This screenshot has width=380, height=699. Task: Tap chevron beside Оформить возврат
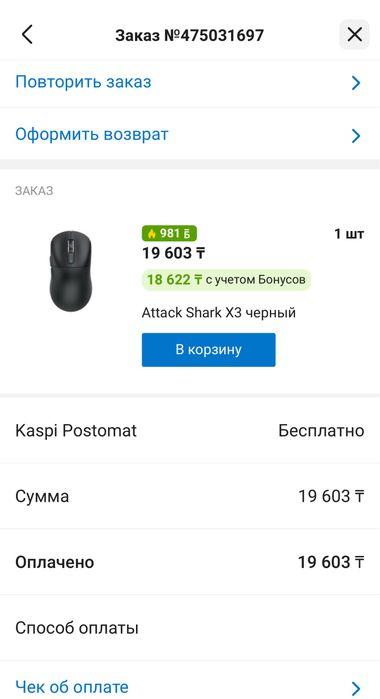[355, 136]
